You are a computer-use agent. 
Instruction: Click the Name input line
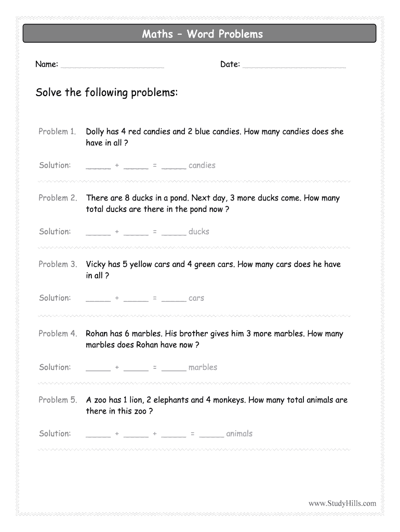[x=112, y=65]
